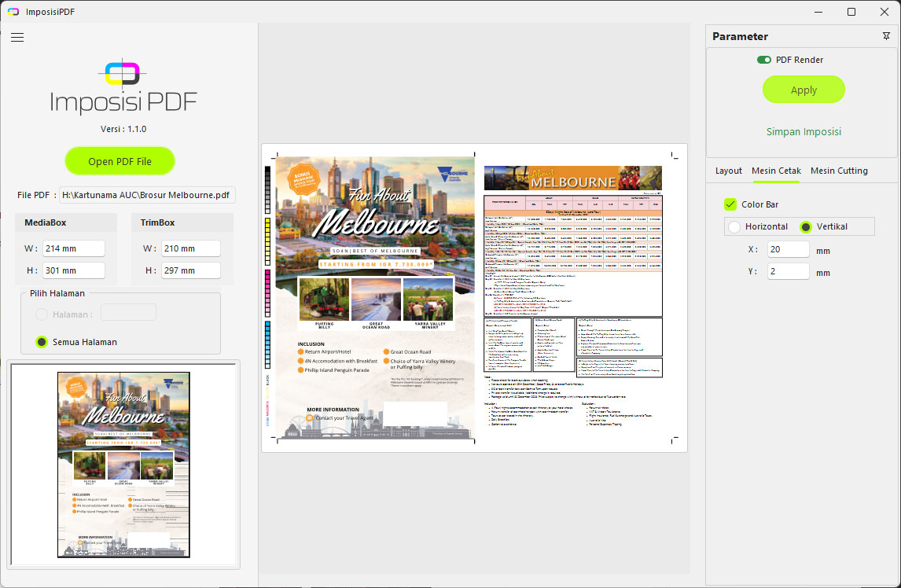Open the hamburger menu

17,37
